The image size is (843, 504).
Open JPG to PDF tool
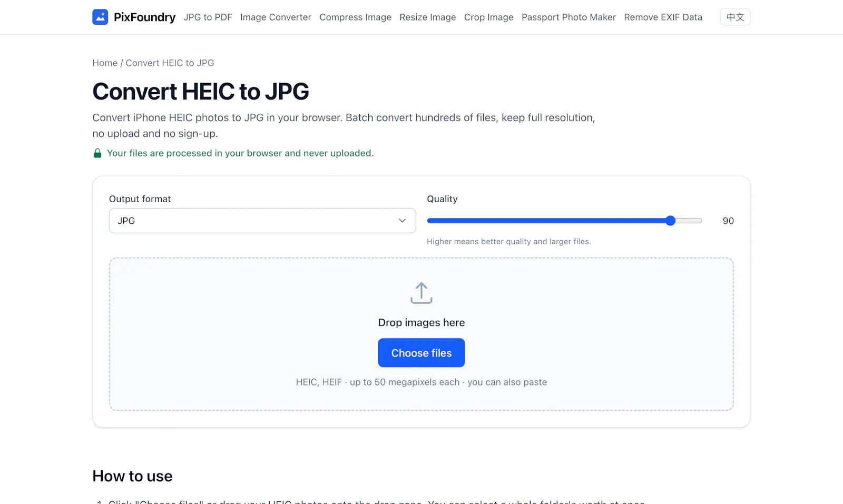[x=208, y=17]
